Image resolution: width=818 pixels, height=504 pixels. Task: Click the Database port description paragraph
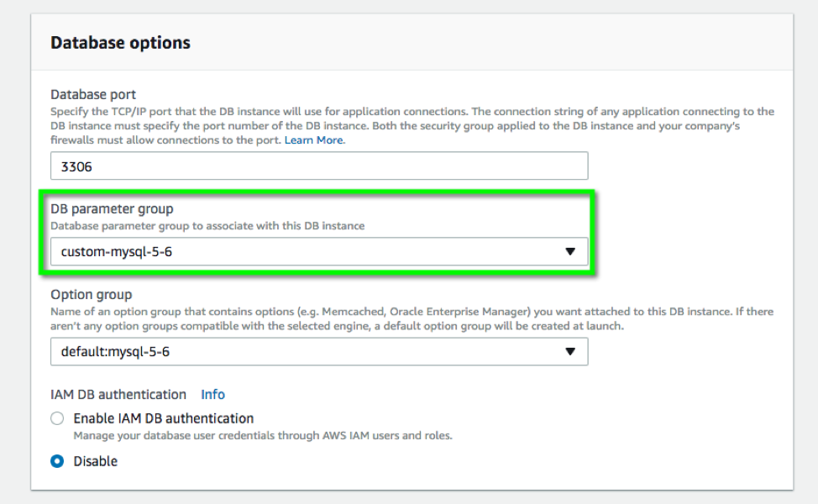pyautogui.click(x=412, y=125)
